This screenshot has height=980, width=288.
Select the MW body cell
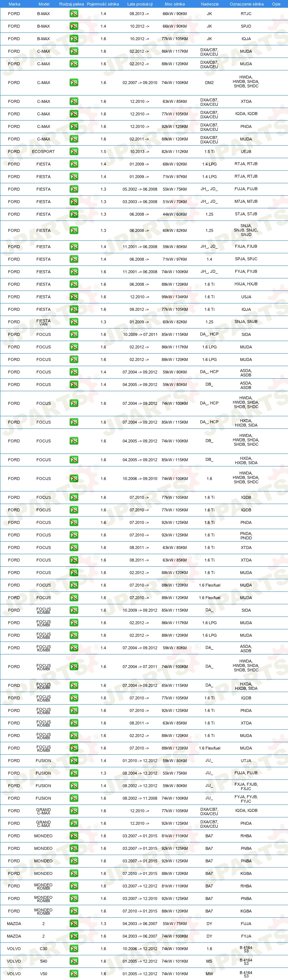point(209,974)
